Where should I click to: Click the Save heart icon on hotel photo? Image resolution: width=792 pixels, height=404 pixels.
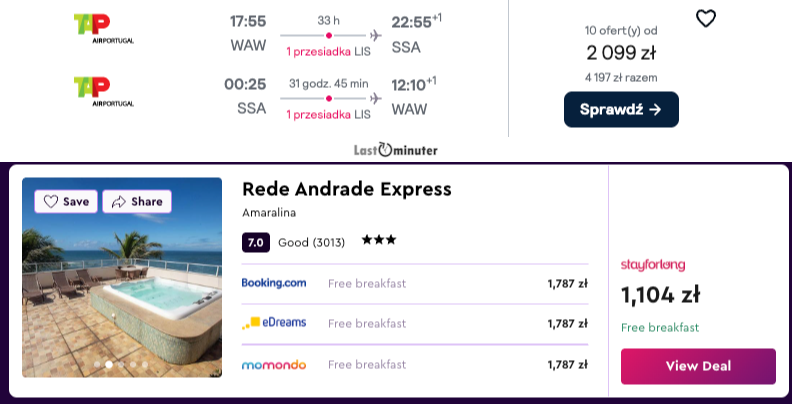point(51,201)
